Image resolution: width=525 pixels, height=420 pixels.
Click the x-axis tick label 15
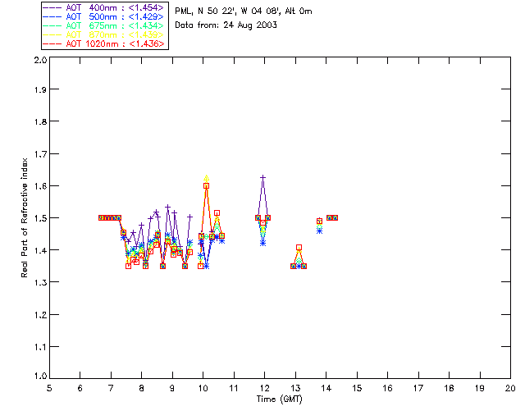click(357, 388)
